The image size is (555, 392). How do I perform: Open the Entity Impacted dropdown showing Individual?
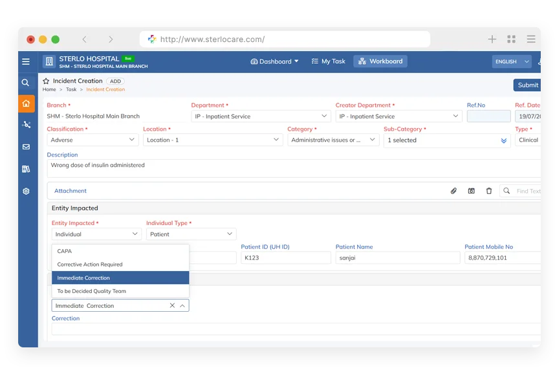click(96, 234)
